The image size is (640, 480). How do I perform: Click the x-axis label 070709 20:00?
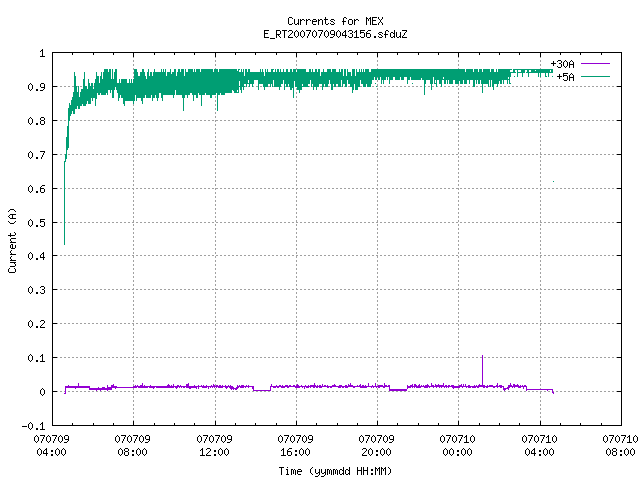coord(376,446)
